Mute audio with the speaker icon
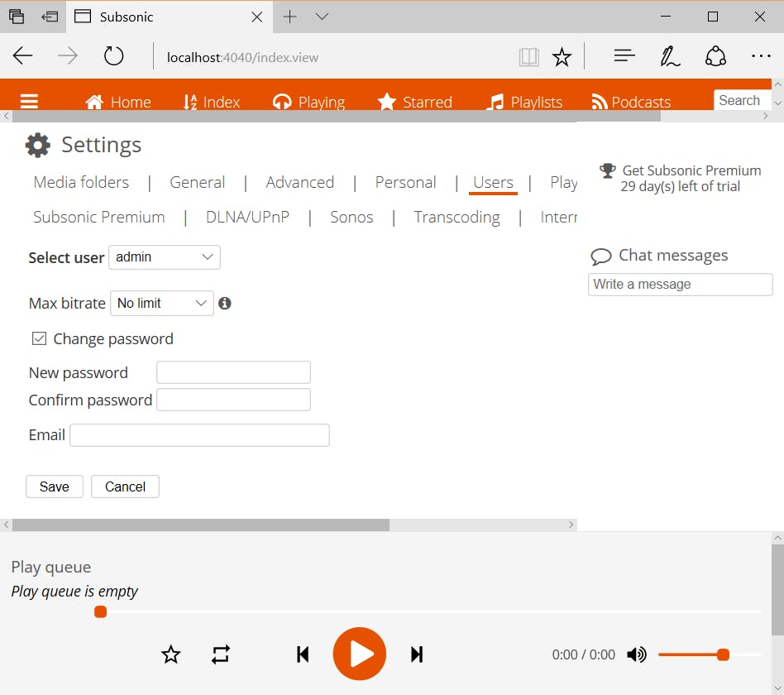Screen dimensions: 784x695 tap(637, 654)
